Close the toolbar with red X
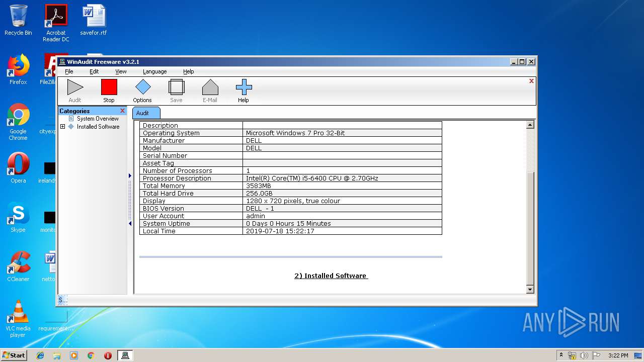Viewport: 644px width, 362px height. 531,81
